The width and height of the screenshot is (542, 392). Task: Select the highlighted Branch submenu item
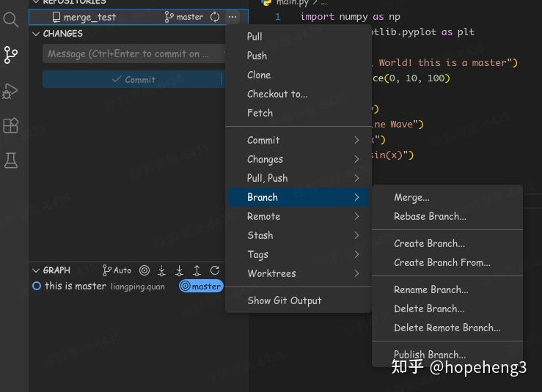coord(299,197)
